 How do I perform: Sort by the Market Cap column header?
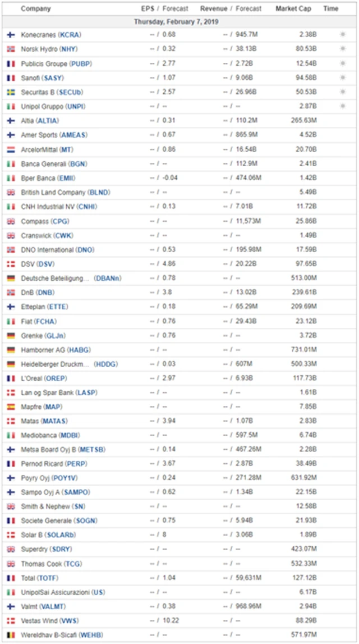pos(293,9)
